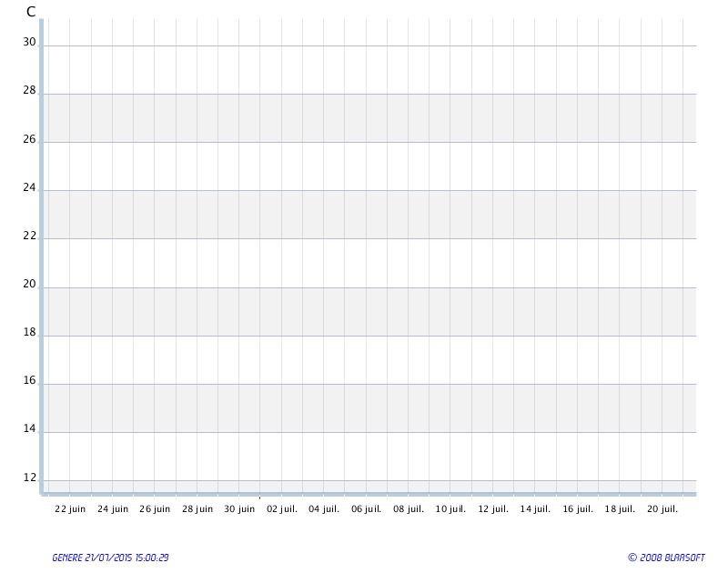The width and height of the screenshot is (728, 573).
Task: Click the 'C' temperature unit label
Action: 31,12
